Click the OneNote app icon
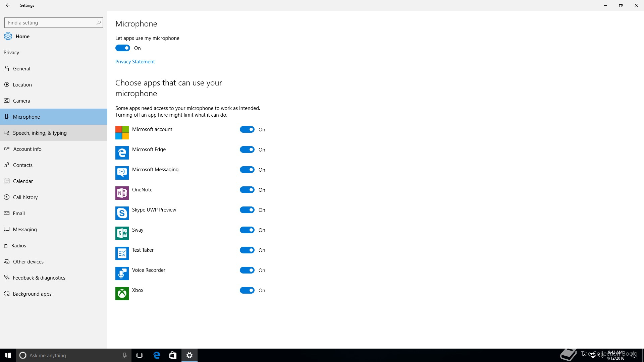The image size is (644, 362). tap(122, 193)
